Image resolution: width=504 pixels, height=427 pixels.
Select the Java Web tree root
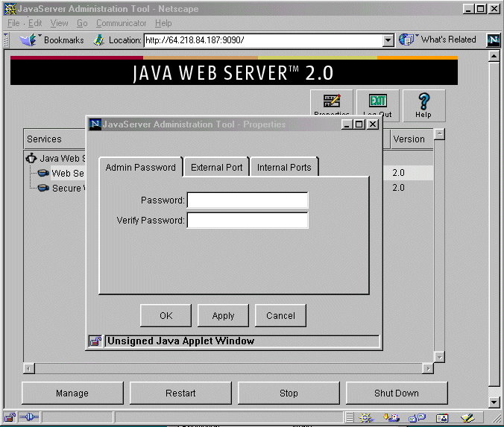(x=63, y=158)
